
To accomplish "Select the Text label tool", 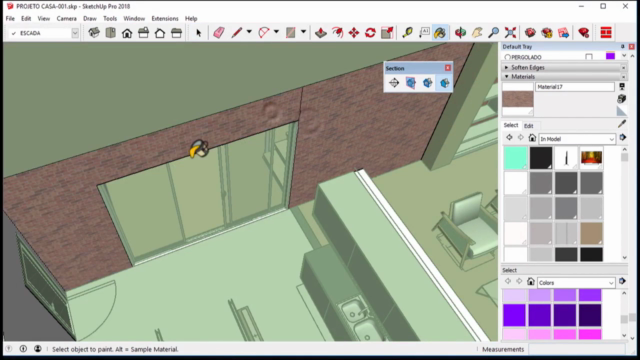I will tap(424, 33).
